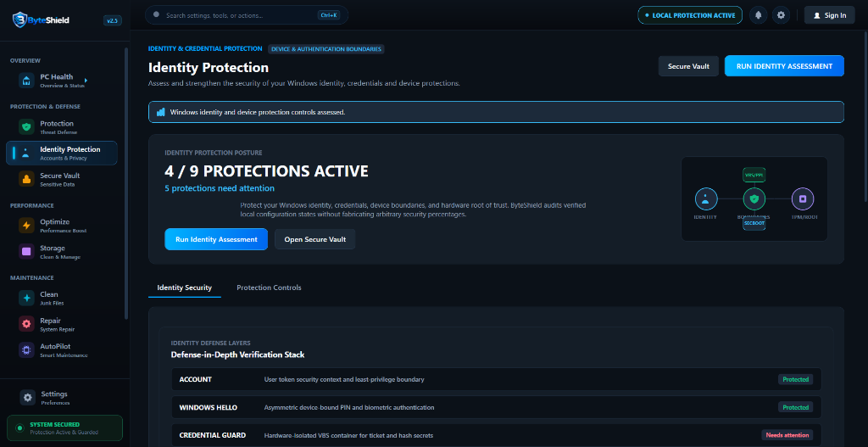Click the v2.5 version badge

tap(113, 21)
